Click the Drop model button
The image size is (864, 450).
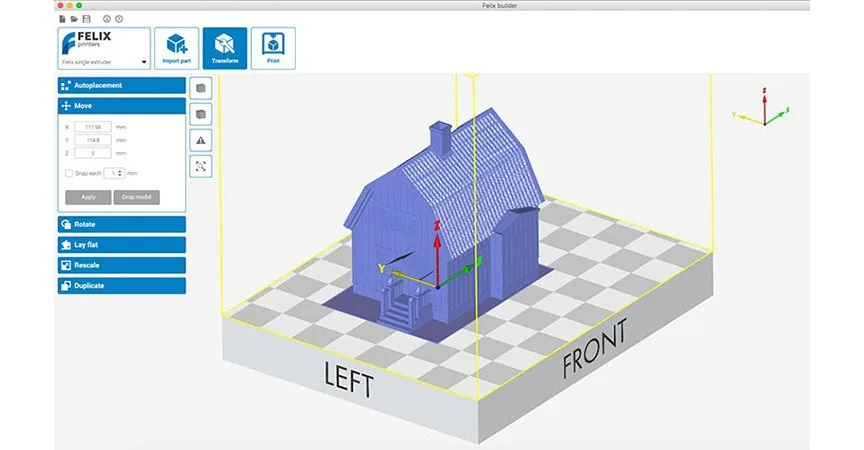(137, 197)
